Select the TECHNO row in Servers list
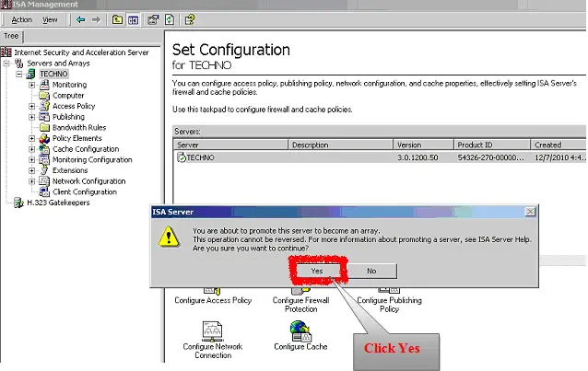The image size is (588, 371). [380, 157]
